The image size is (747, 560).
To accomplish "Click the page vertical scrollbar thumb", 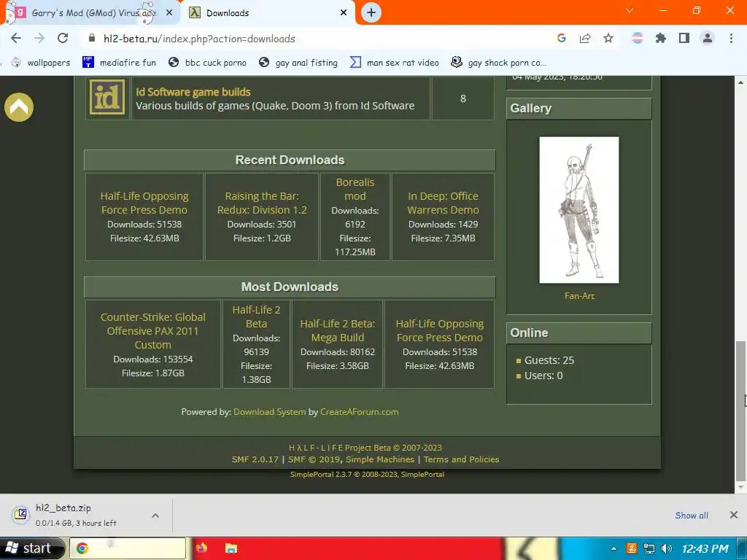I will point(740,411).
